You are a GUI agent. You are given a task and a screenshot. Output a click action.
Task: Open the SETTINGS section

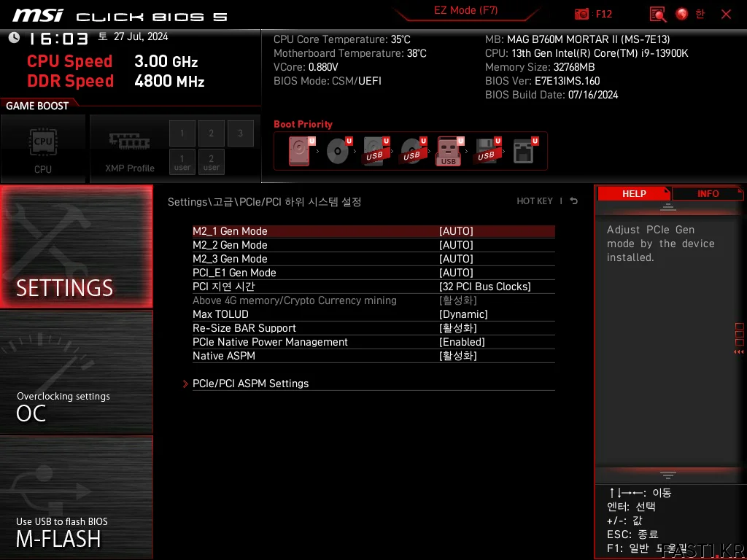click(76, 246)
